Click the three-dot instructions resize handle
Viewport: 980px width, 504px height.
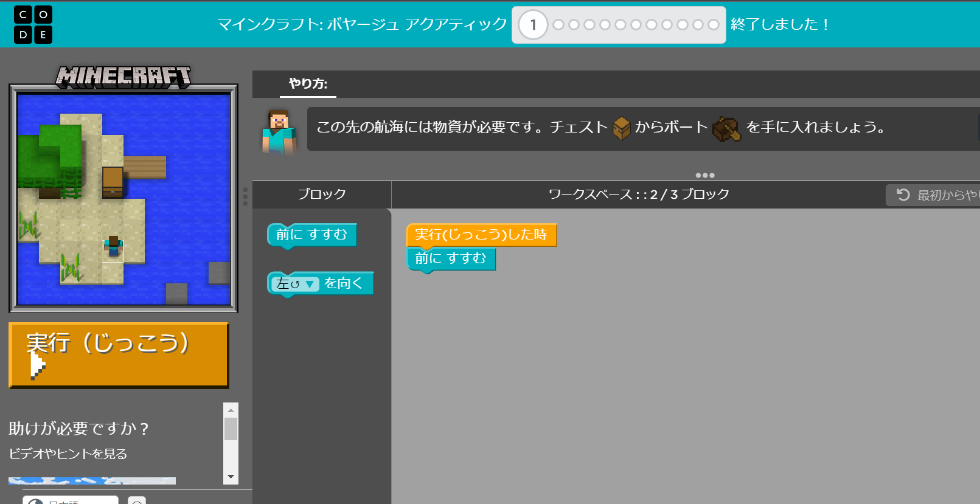click(x=705, y=175)
